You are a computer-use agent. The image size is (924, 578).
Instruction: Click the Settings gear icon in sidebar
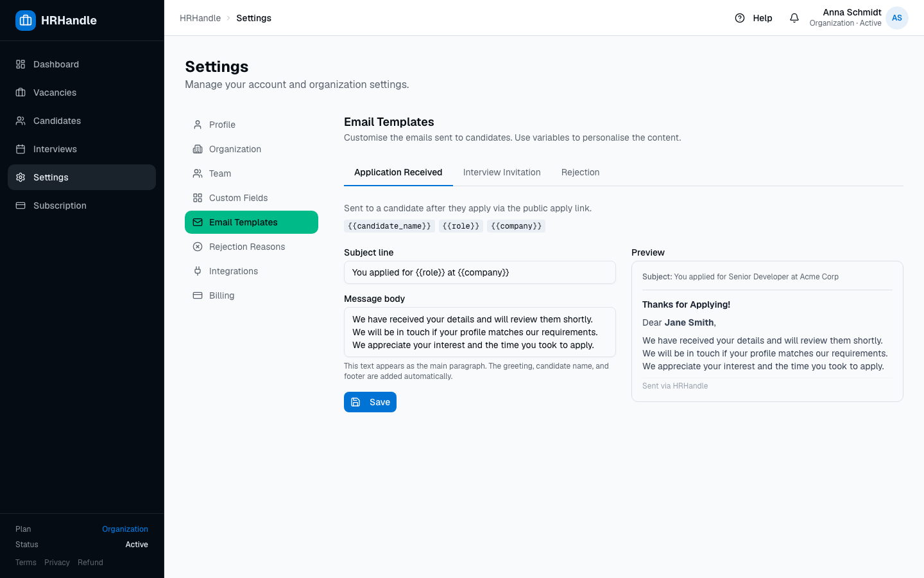[x=21, y=177]
